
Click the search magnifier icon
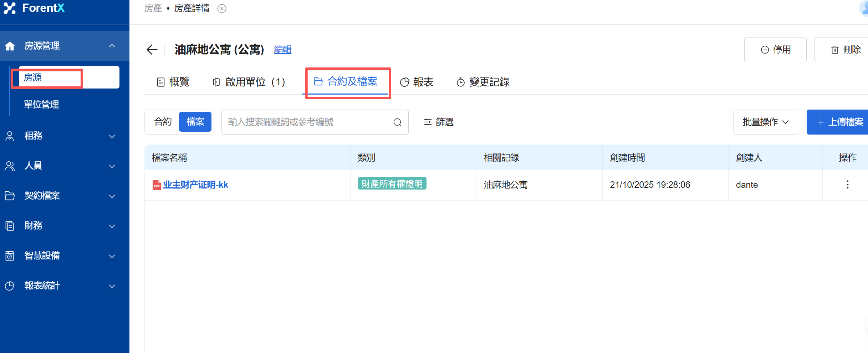[397, 122]
